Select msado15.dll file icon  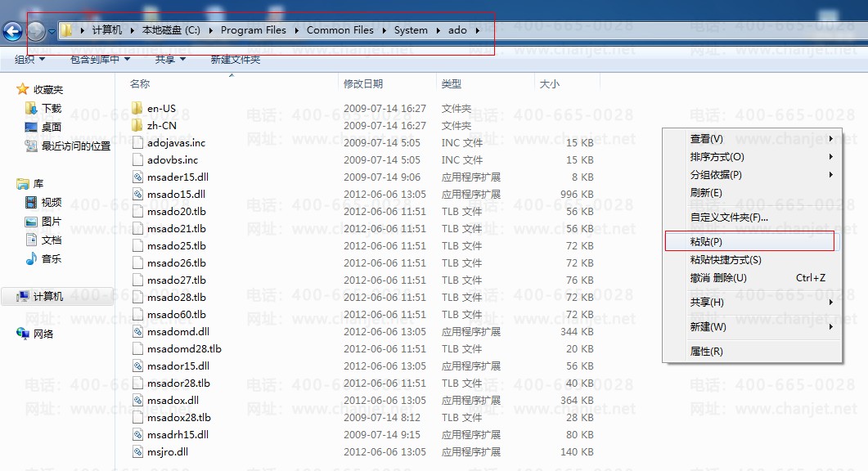click(x=137, y=194)
